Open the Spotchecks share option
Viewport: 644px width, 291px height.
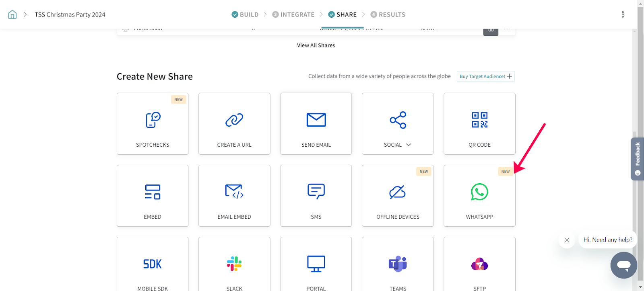tap(153, 124)
